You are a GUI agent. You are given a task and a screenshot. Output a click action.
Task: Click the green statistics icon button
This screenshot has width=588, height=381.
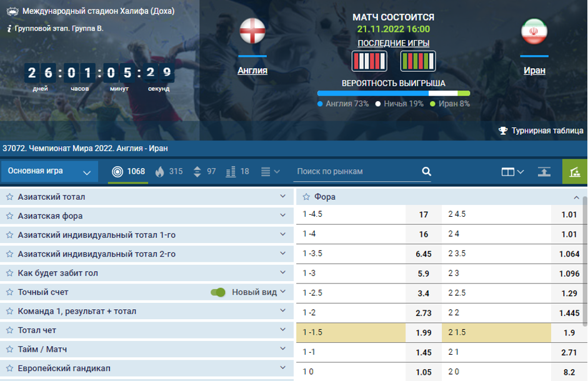[x=575, y=172]
